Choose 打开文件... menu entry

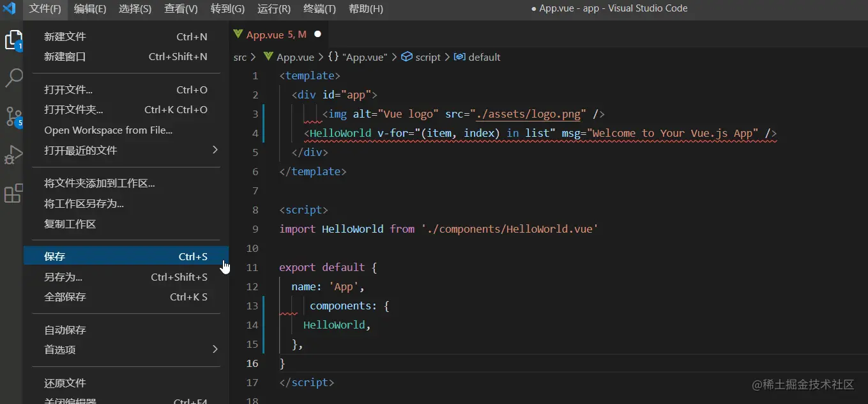tap(126, 89)
